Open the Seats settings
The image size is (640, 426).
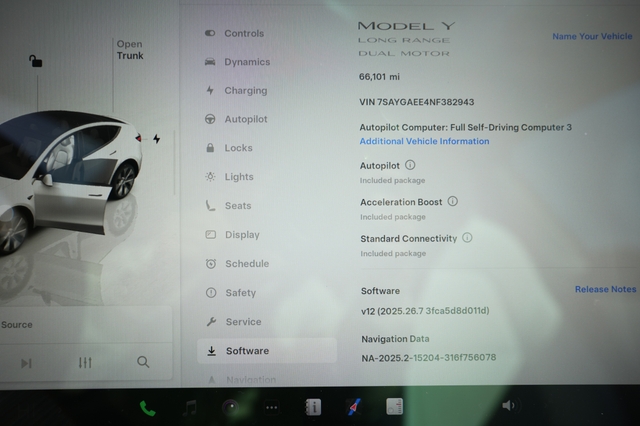(x=228, y=206)
